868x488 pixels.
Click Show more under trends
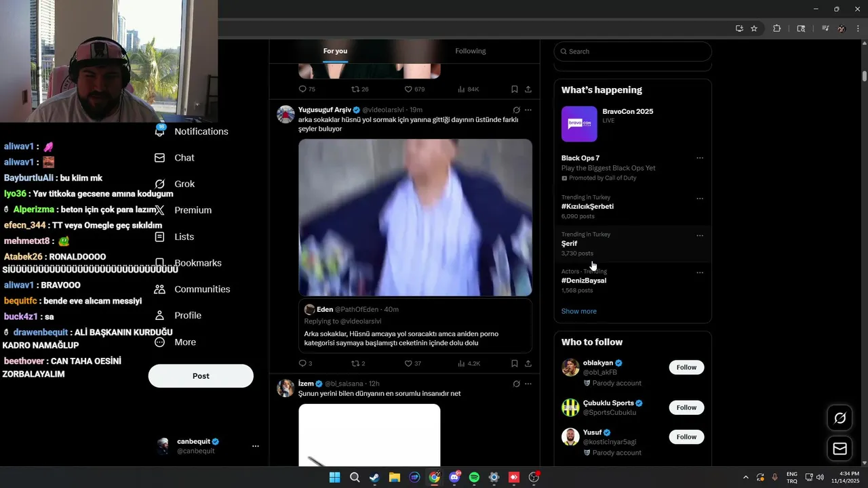tap(579, 311)
